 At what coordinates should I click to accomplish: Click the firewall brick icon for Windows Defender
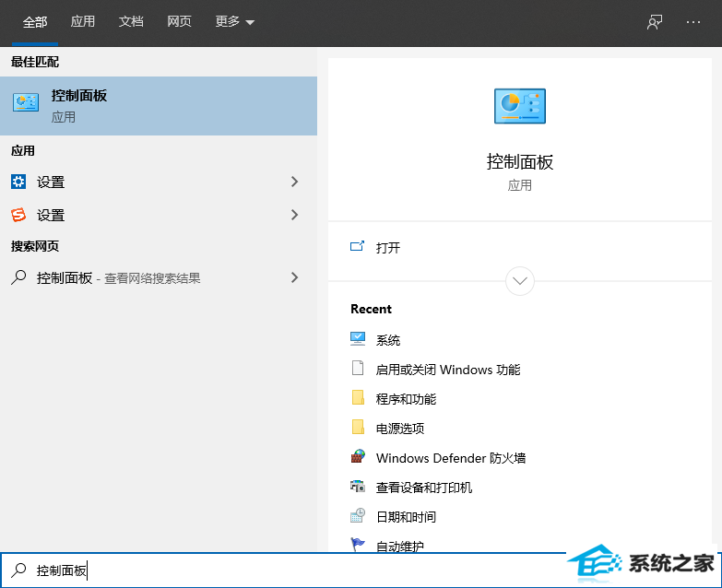point(358,456)
